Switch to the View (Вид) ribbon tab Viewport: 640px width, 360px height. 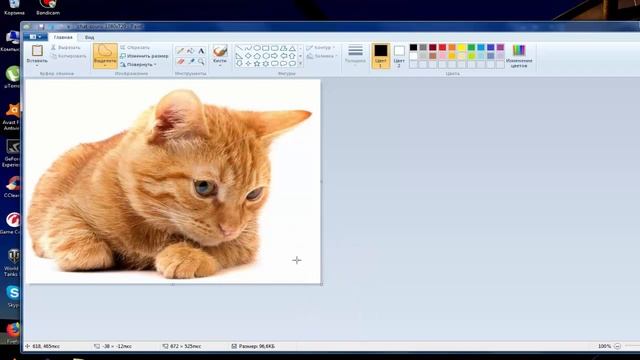click(x=89, y=37)
